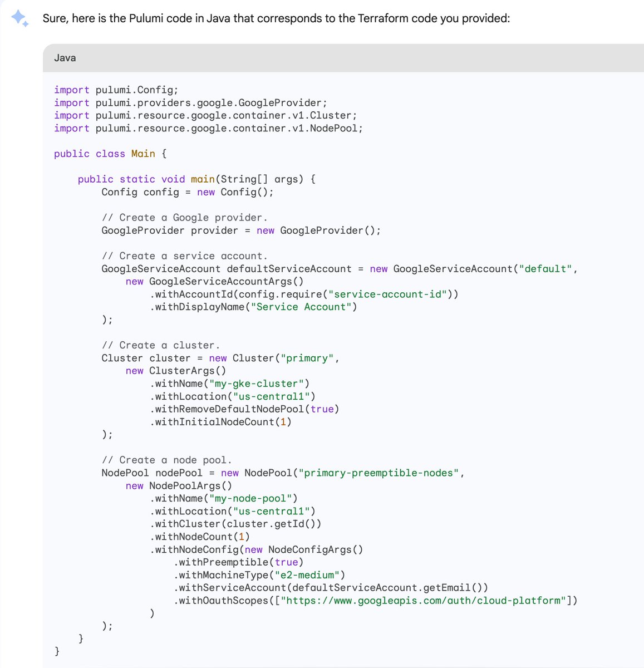
Task: Click the comment 'Create a node pool.'
Action: coord(167,460)
